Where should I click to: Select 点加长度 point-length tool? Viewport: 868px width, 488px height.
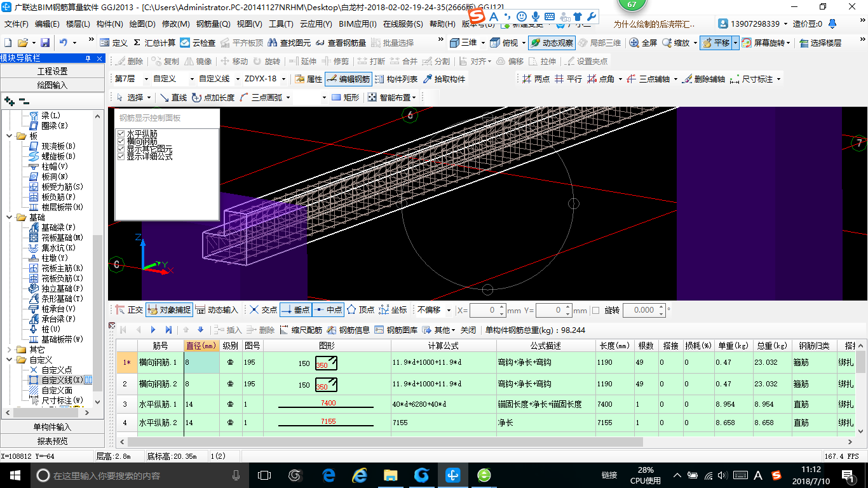point(212,97)
